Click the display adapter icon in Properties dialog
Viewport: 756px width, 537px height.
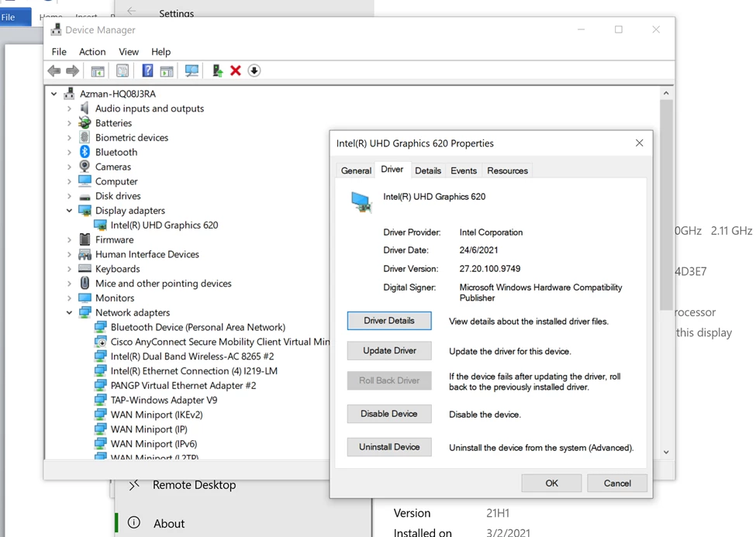[x=361, y=202]
